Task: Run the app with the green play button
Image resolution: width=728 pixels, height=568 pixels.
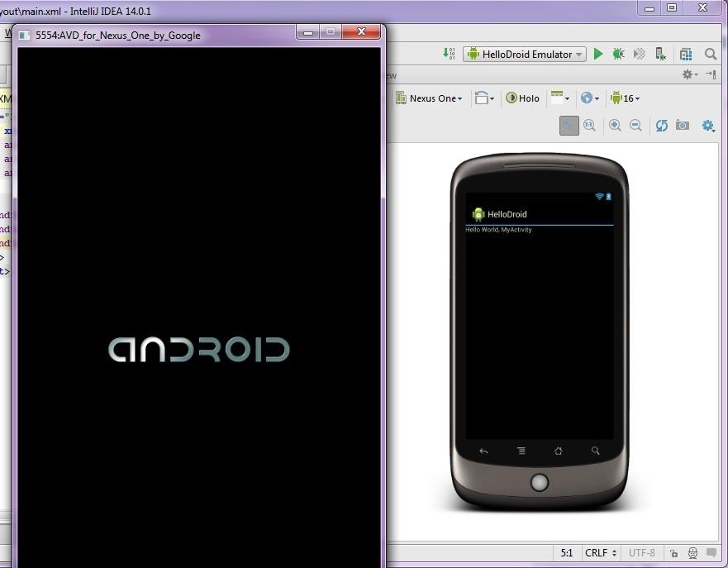Action: (598, 54)
